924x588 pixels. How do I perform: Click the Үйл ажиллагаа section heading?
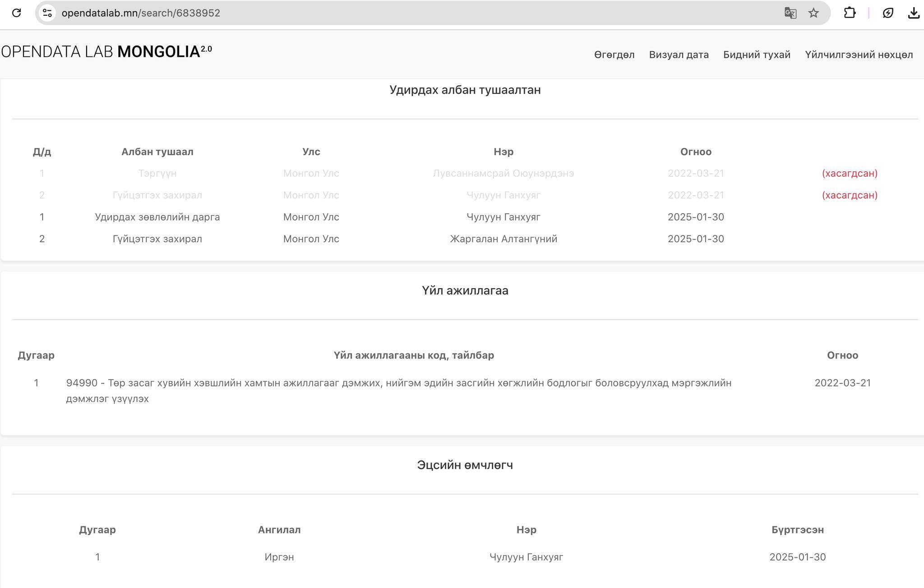click(x=465, y=291)
